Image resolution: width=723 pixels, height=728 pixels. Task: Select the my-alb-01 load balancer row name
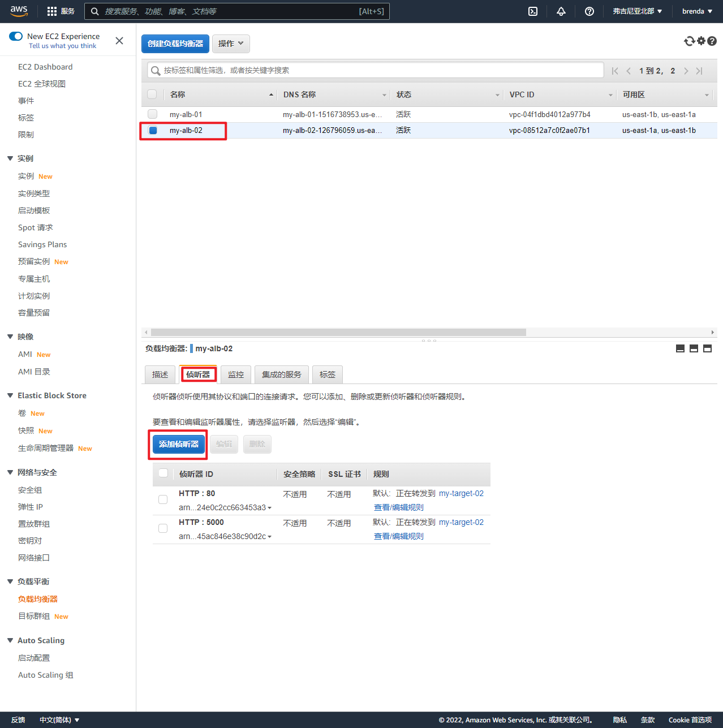click(x=186, y=114)
